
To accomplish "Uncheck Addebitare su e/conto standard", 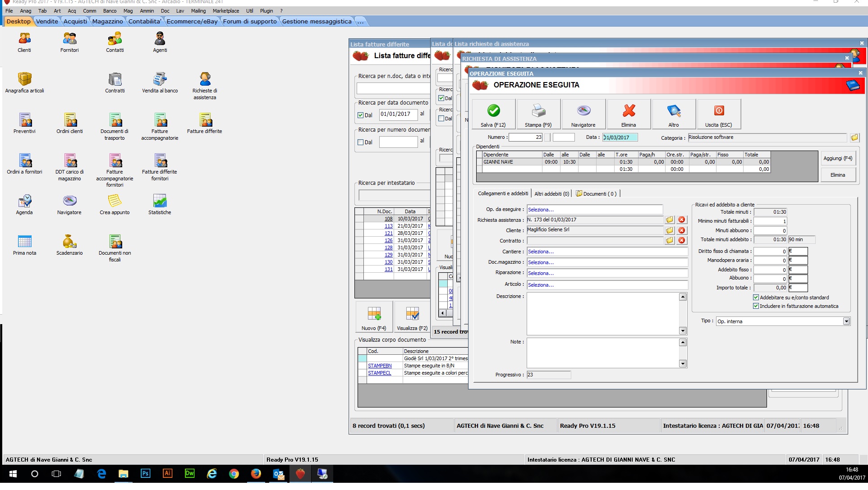I will (x=756, y=298).
